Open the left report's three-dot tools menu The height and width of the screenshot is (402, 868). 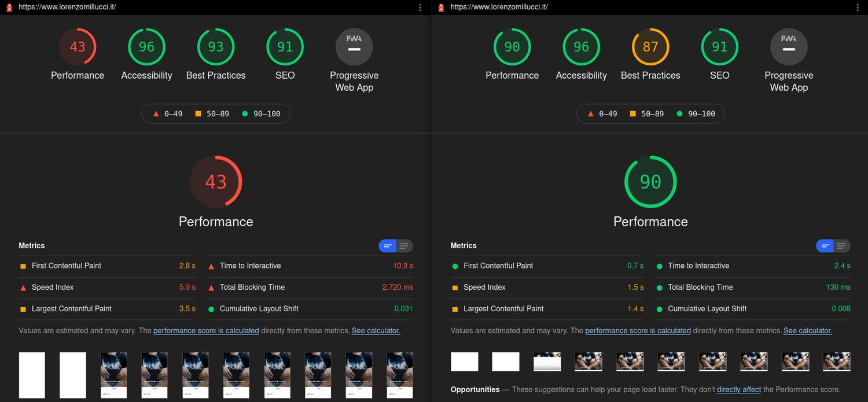click(420, 8)
